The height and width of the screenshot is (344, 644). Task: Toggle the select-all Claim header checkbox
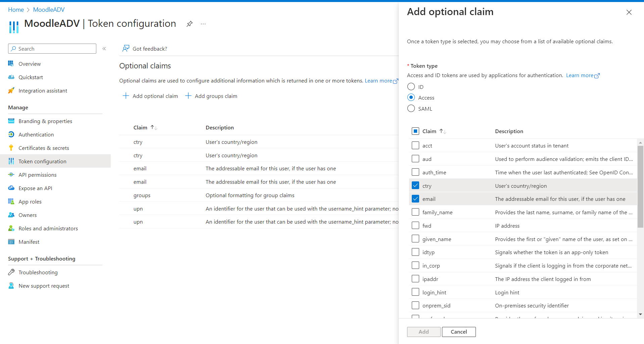(x=415, y=131)
